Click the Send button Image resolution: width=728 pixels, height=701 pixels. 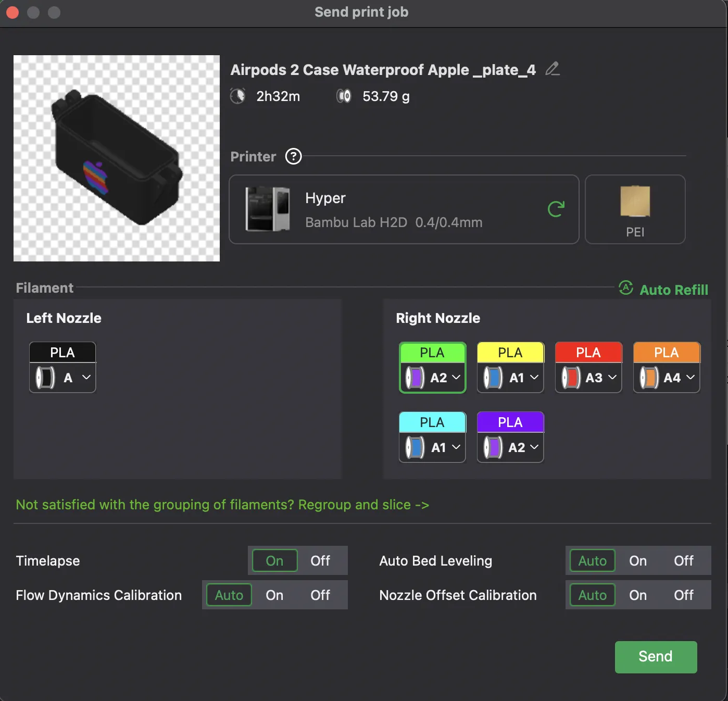pyautogui.click(x=656, y=657)
